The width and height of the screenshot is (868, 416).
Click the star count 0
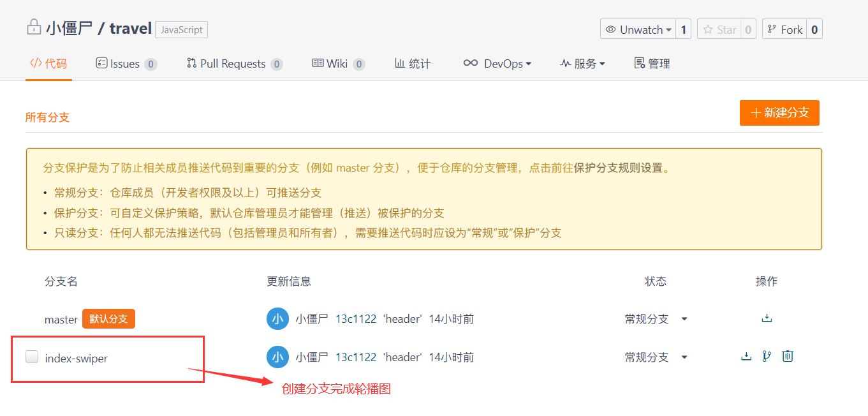[748, 29]
